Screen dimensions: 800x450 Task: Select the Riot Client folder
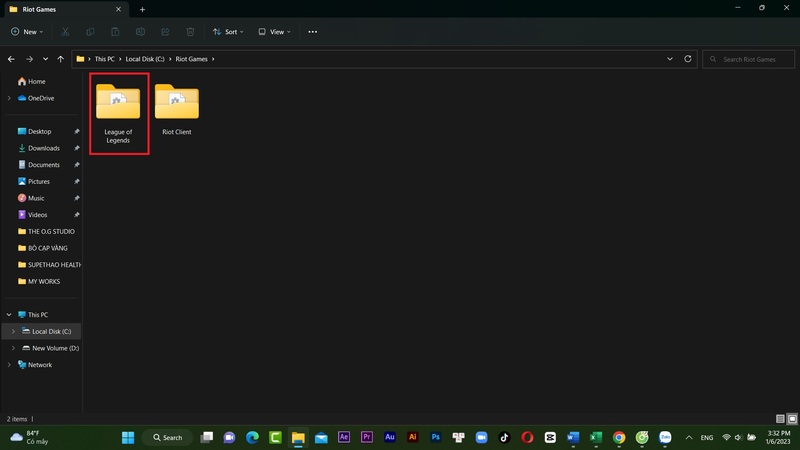[x=177, y=109]
